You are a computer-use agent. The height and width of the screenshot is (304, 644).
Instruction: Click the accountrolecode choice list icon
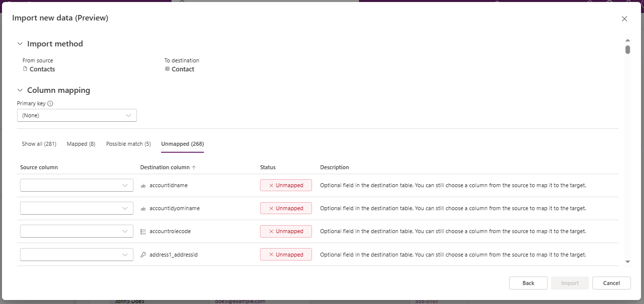143,232
